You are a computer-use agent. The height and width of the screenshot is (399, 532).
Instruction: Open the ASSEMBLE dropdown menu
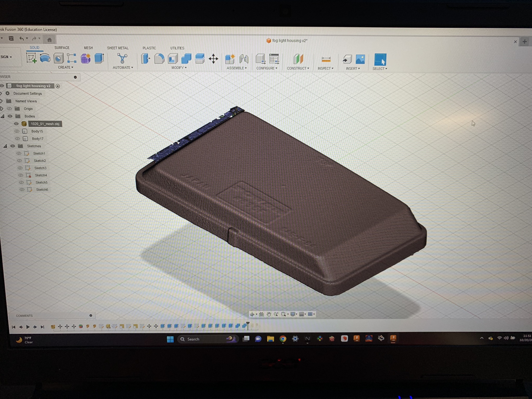237,68
